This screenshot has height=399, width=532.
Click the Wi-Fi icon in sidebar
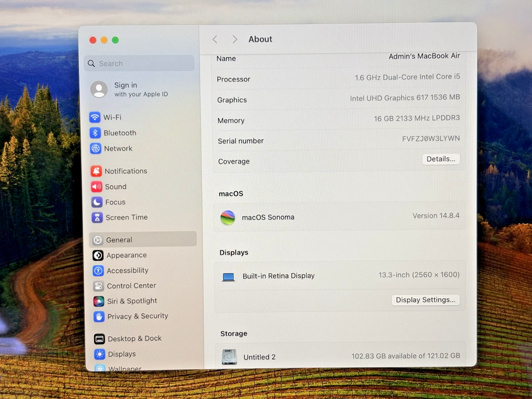pyautogui.click(x=95, y=117)
